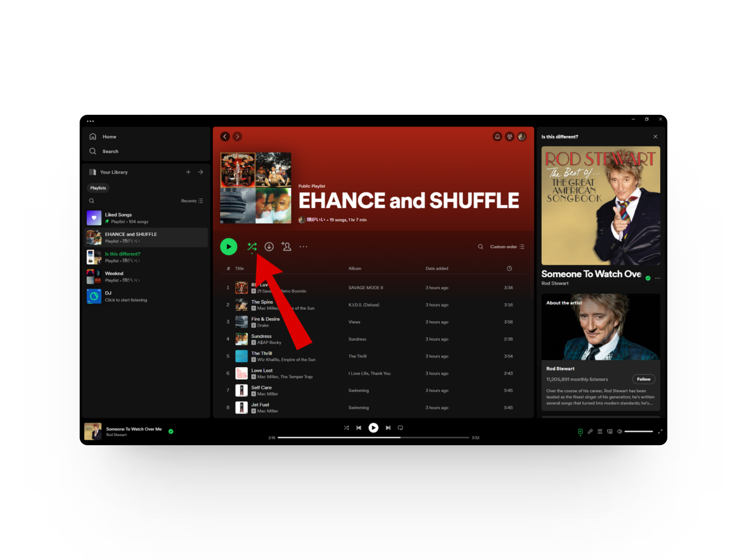
Task: Open Connect to a device icon
Action: coord(610,431)
